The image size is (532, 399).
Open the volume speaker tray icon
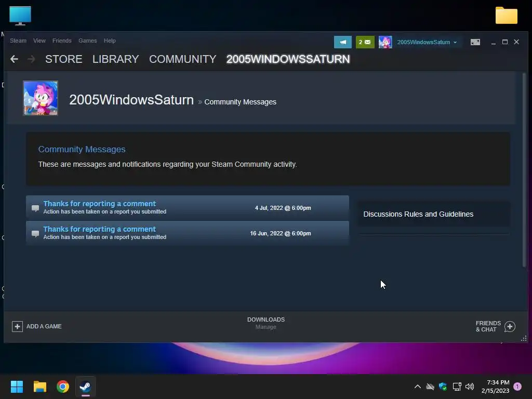pos(470,387)
